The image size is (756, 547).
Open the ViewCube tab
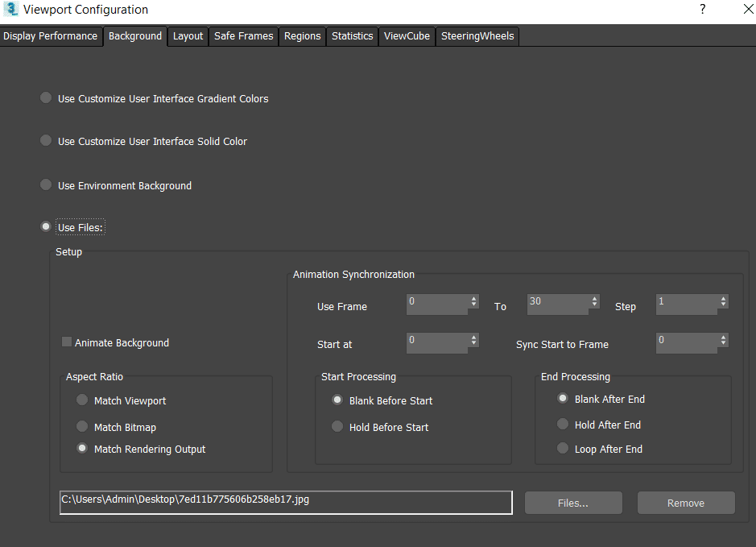click(407, 36)
